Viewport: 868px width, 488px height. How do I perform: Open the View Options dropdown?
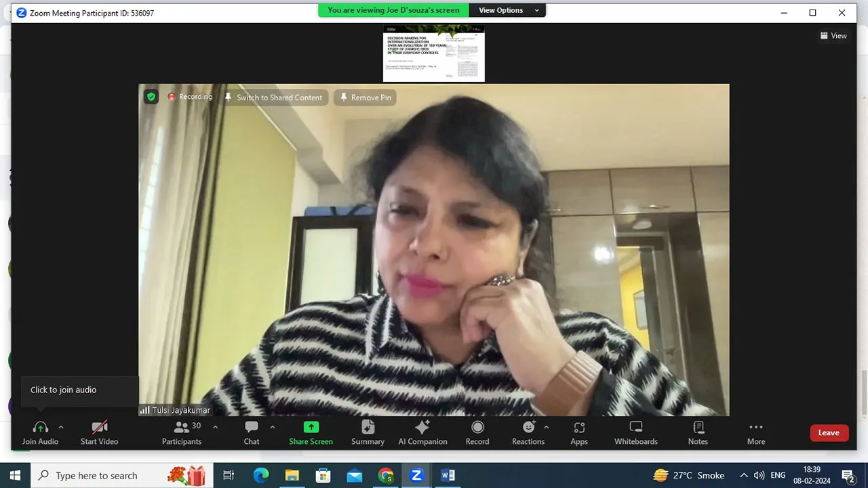(x=507, y=10)
